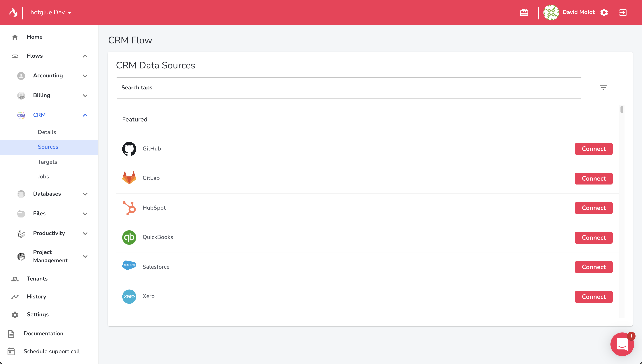The width and height of the screenshot is (642, 364).
Task: Click the CRM flow icon
Action: click(x=21, y=115)
